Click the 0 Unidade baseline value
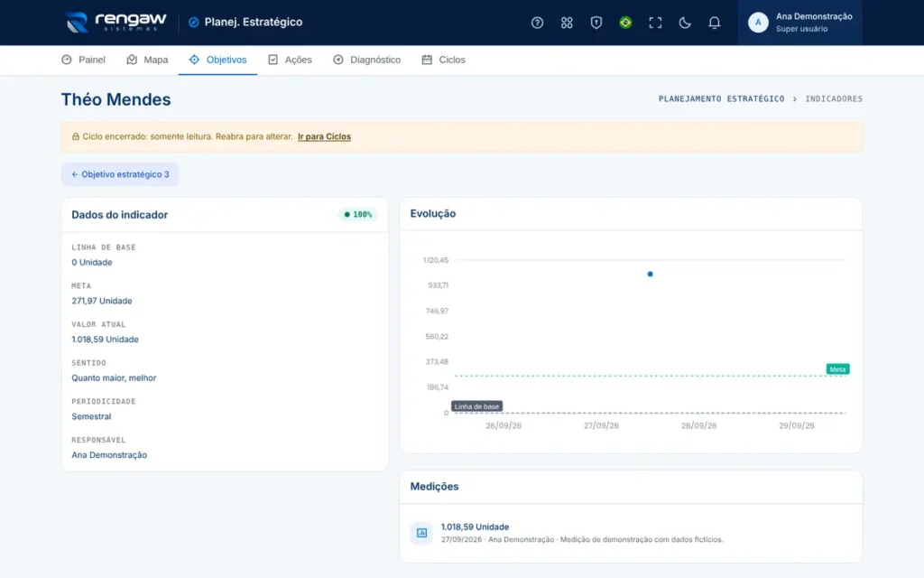This screenshot has height=578, width=924. (92, 263)
